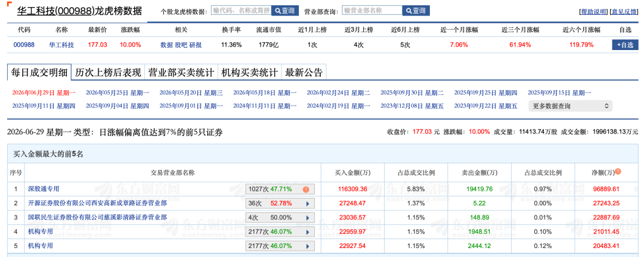Expand stats arrow for 国联民生证券慈溪影清路营业部

point(307,218)
